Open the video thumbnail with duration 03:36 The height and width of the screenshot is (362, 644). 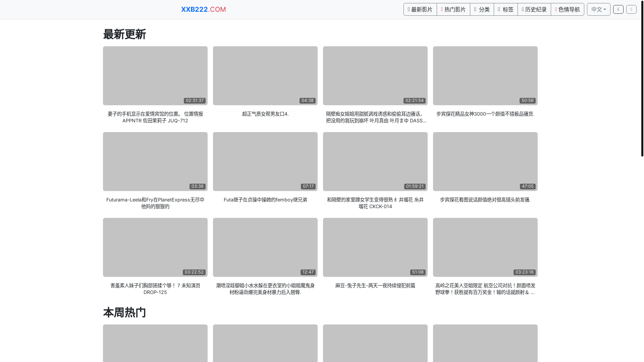tap(155, 162)
